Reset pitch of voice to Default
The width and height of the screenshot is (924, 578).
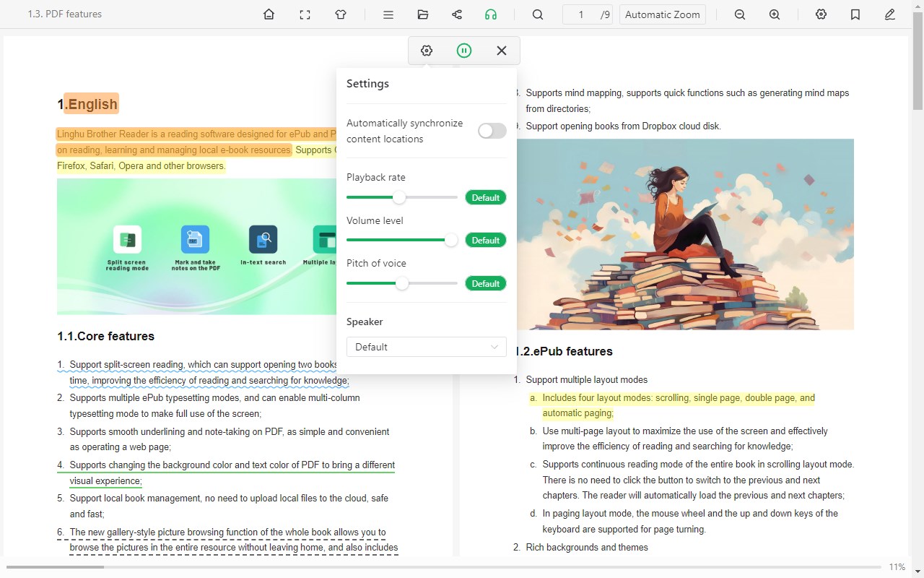tap(486, 283)
